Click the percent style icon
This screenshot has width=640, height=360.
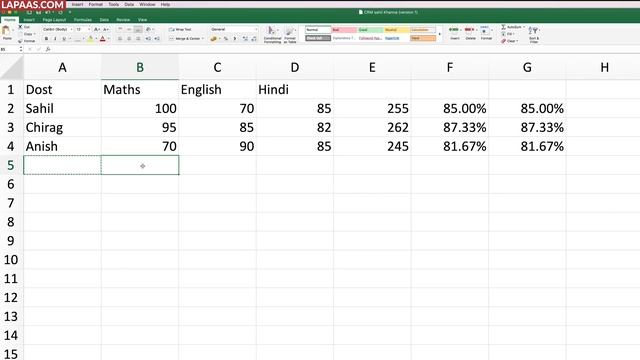tap(226, 39)
